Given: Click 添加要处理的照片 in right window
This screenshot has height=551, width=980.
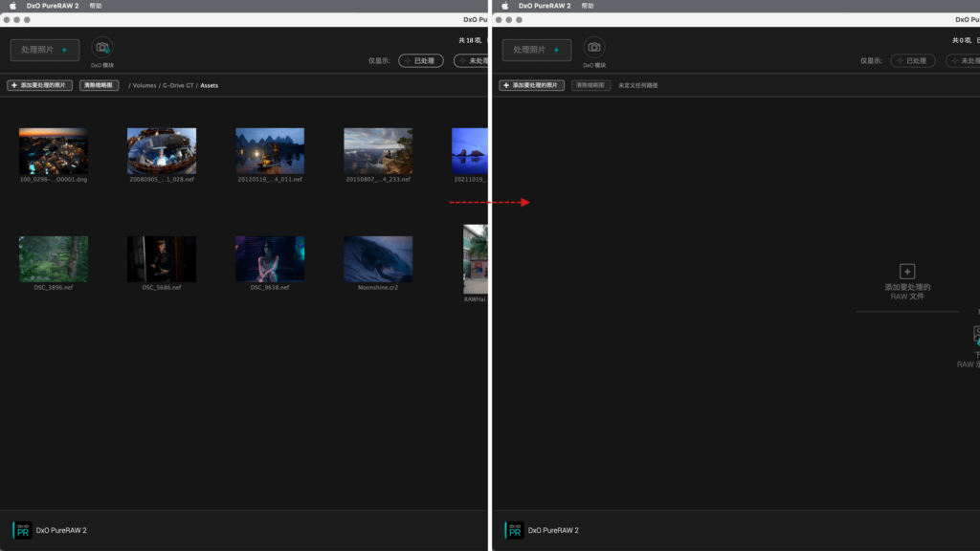Looking at the screenshot, I should click(531, 85).
